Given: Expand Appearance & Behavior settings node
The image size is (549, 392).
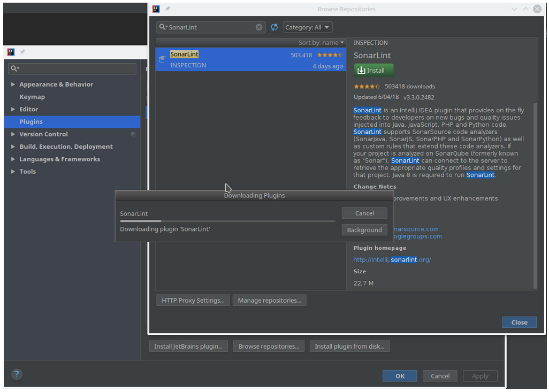Looking at the screenshot, I should pyautogui.click(x=13, y=84).
